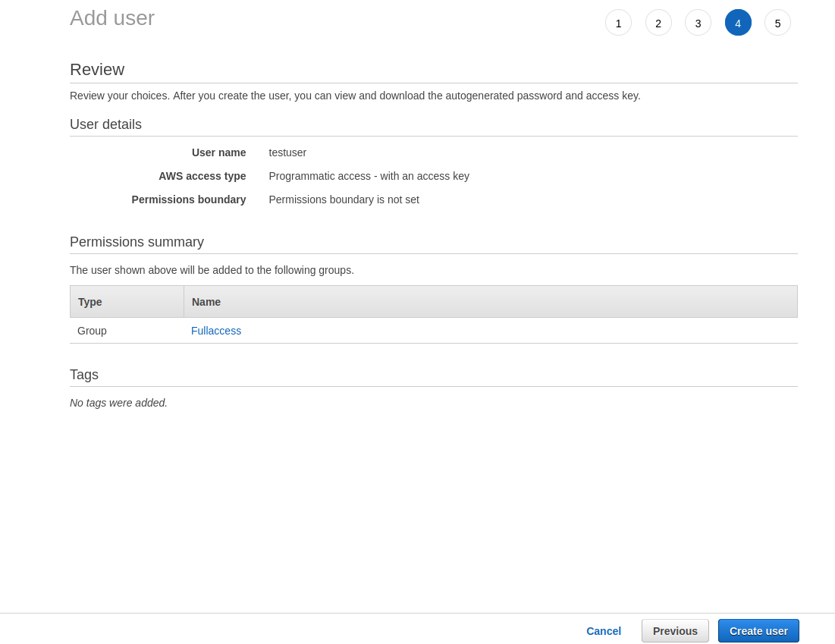Select the 'testuser' user name value
835x644 pixels.
click(x=287, y=153)
